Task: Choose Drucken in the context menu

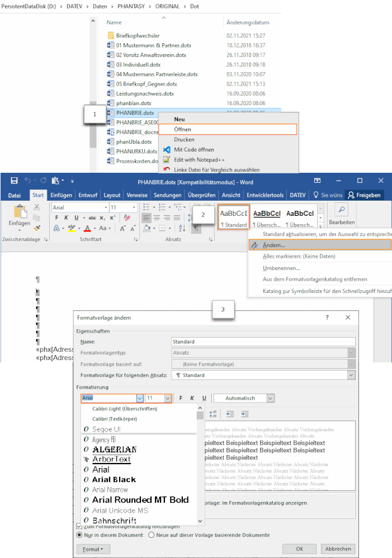Action: click(228, 140)
